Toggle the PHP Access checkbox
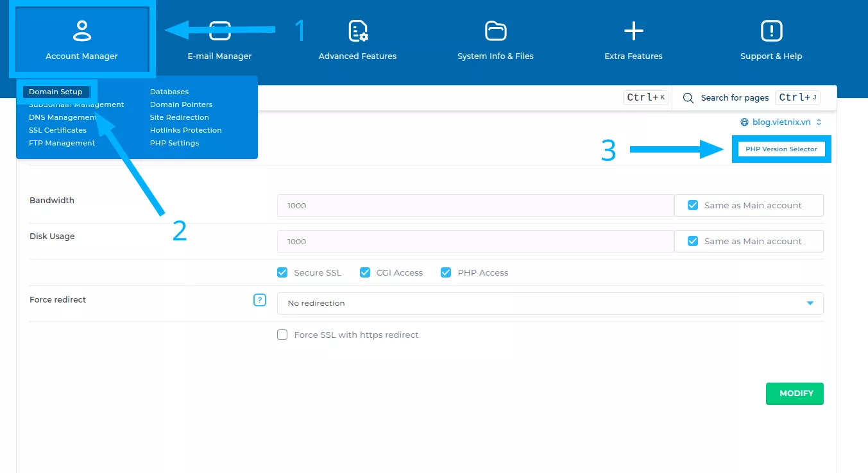Viewport: 868px width, 473px height. pyautogui.click(x=446, y=272)
